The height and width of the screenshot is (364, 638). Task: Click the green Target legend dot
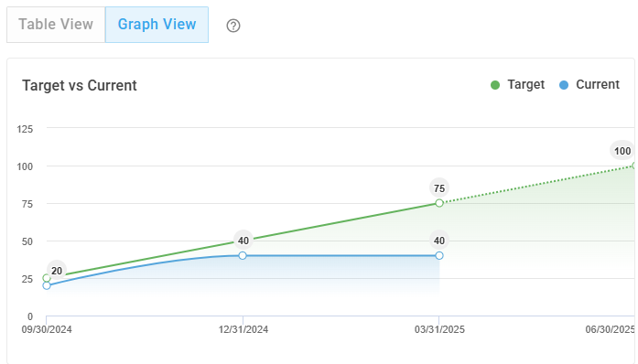pos(495,85)
